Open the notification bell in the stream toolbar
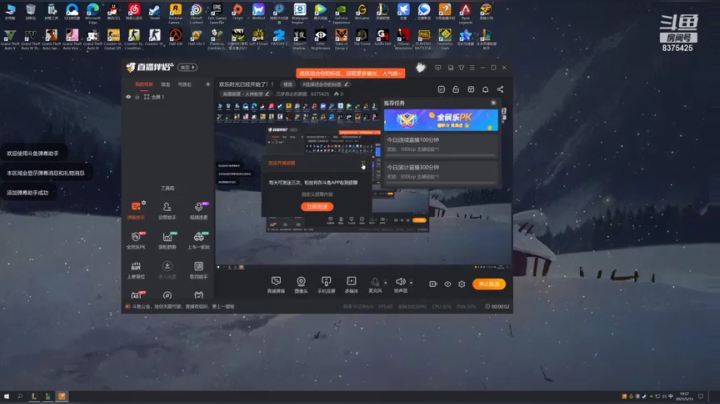Viewport: 720px width, 404px height. click(x=485, y=90)
